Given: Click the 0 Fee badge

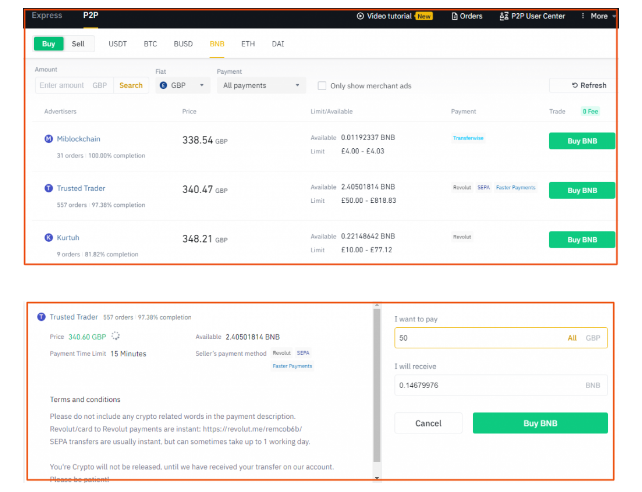Looking at the screenshot, I should click(x=590, y=111).
